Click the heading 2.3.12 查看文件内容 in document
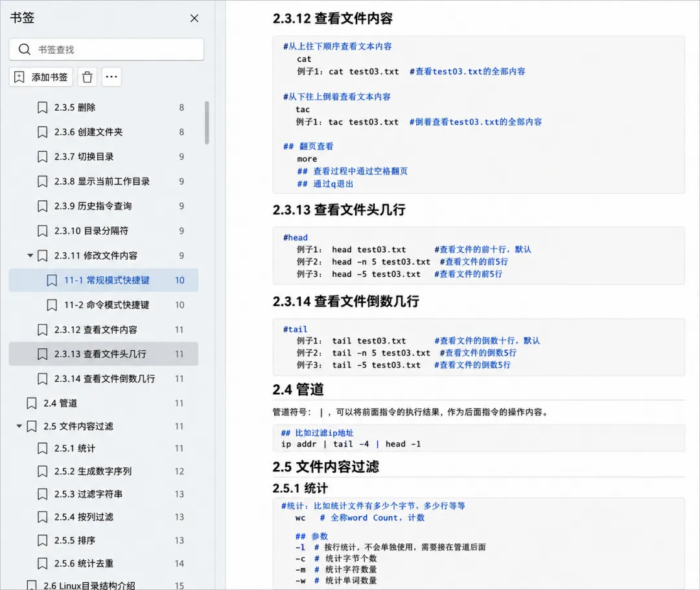Image resolution: width=700 pixels, height=590 pixels. [x=332, y=19]
